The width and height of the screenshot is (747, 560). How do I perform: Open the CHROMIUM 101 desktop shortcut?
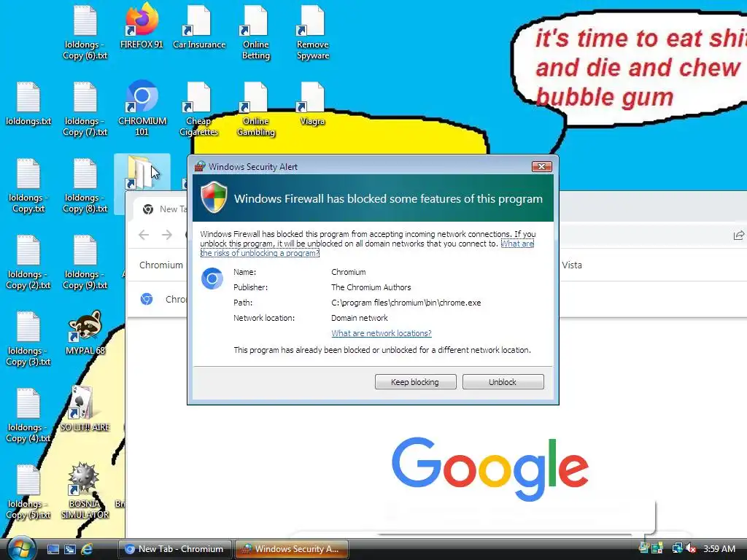(142, 108)
